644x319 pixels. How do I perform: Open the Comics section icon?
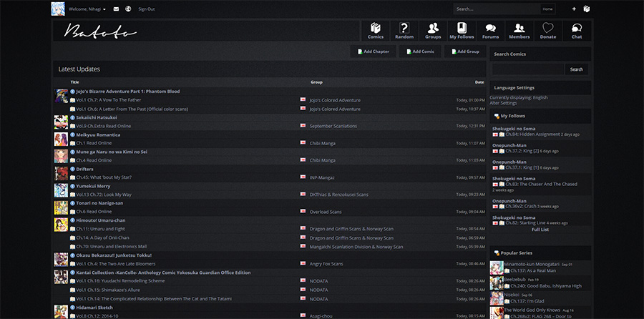(x=376, y=30)
